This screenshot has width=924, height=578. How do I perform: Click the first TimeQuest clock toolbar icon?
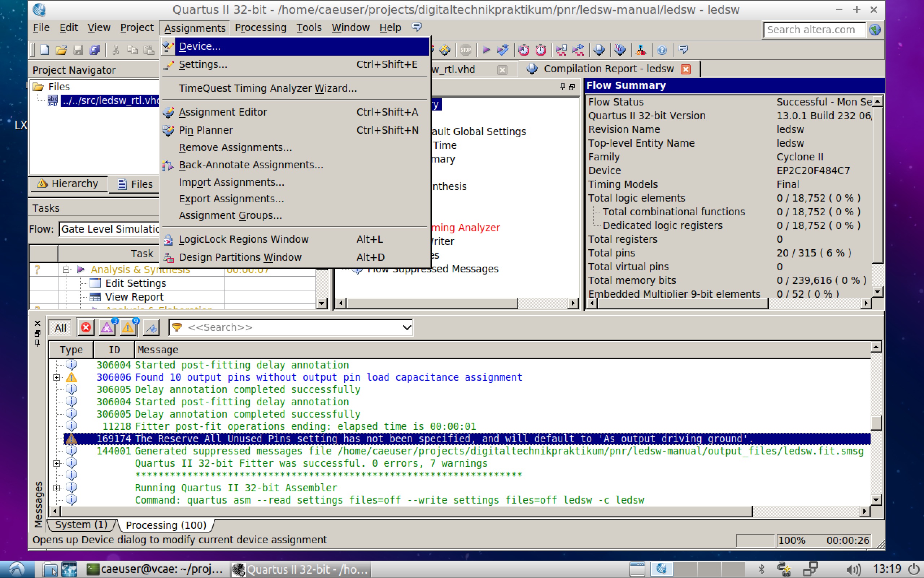[x=523, y=50]
